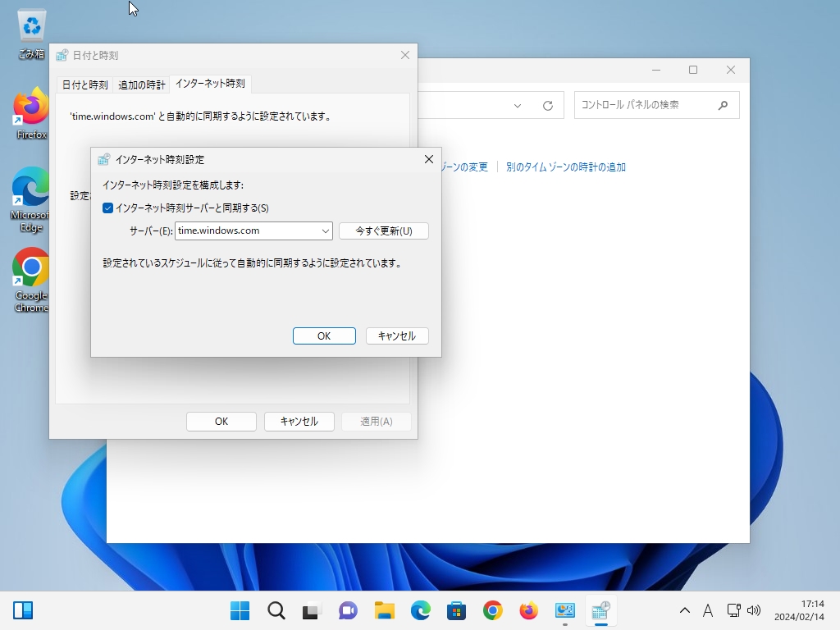Open the taskbar clock showing 17:14
Viewport: 840px width, 630px height.
799,610
